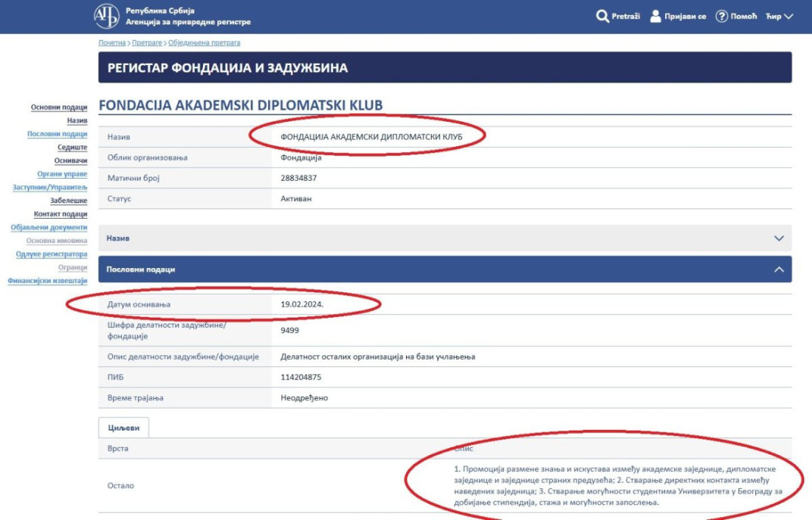Click the user profile sign-in icon
The image size is (812, 520).
656,16
